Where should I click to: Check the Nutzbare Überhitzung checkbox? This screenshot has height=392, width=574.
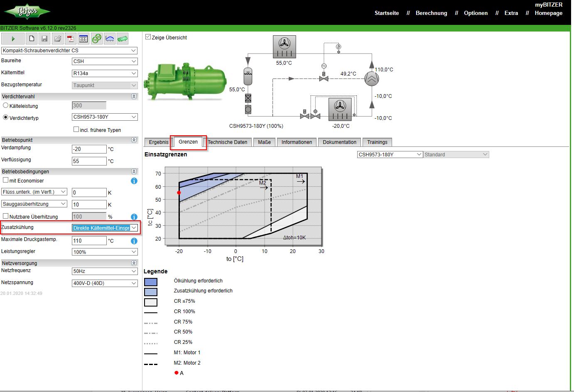coord(5,216)
